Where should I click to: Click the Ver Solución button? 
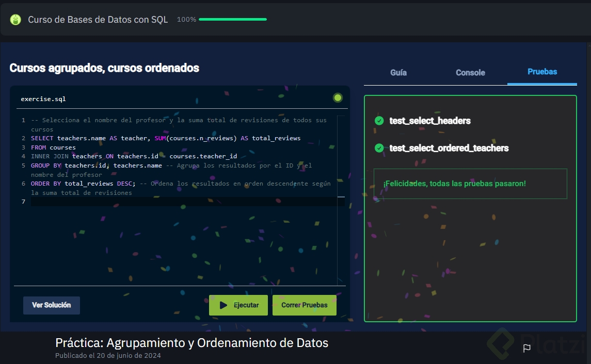(x=52, y=305)
